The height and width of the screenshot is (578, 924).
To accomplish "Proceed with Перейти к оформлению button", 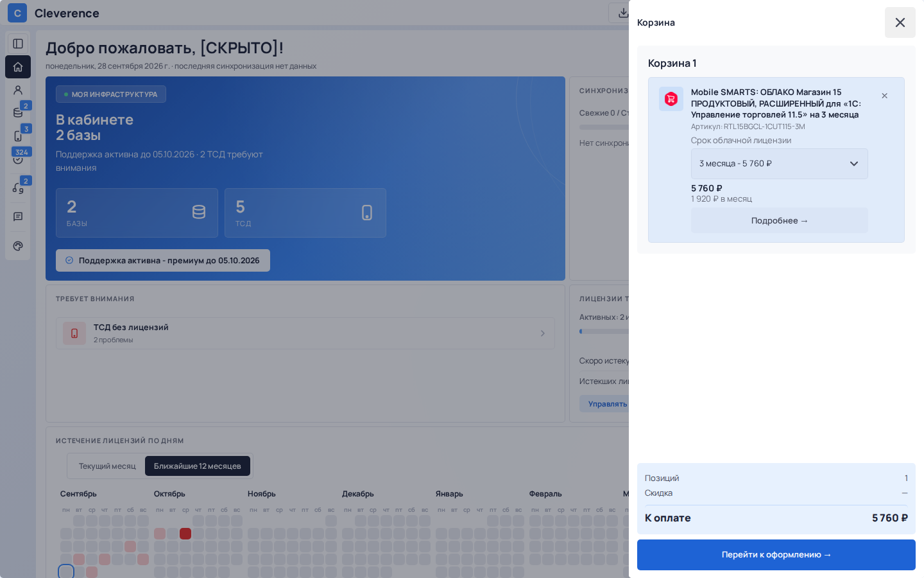I will [776, 555].
